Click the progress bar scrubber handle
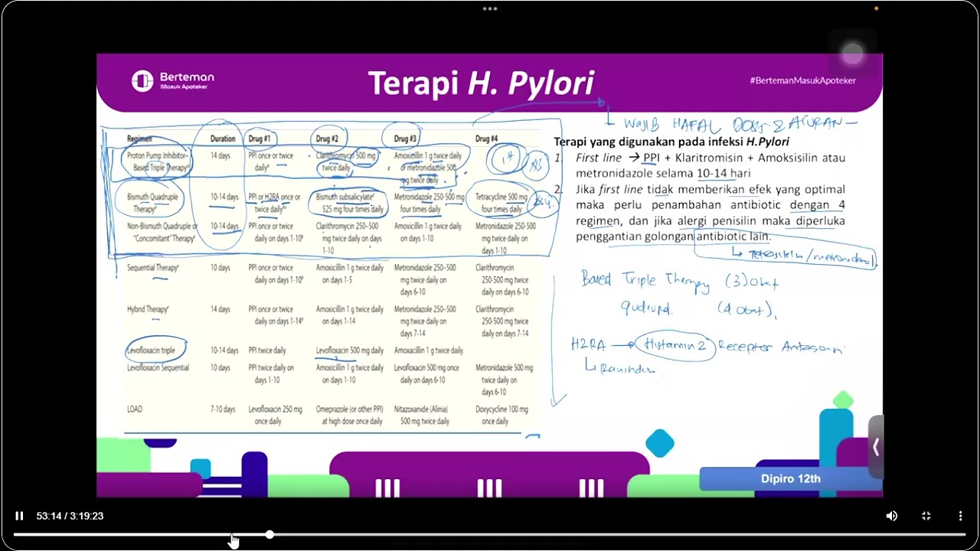 coord(269,534)
